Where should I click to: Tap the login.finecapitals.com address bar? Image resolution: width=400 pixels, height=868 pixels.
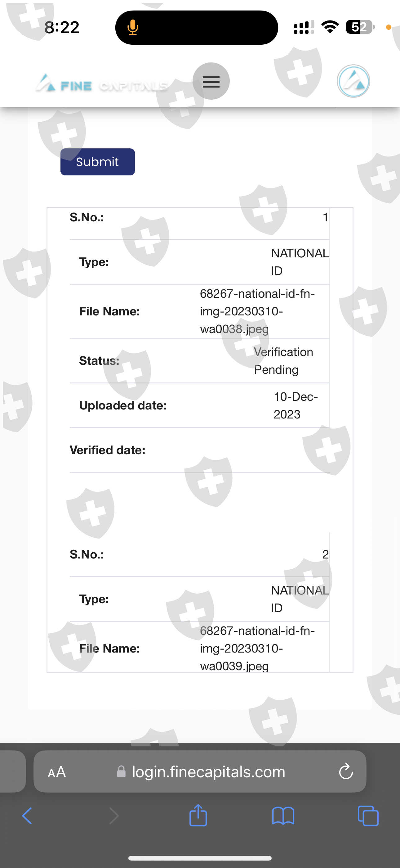208,772
